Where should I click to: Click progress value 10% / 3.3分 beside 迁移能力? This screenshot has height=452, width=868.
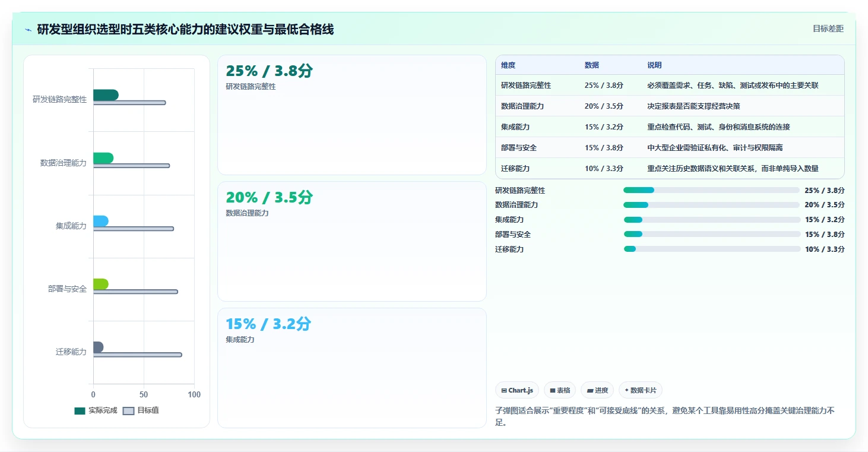(x=825, y=249)
